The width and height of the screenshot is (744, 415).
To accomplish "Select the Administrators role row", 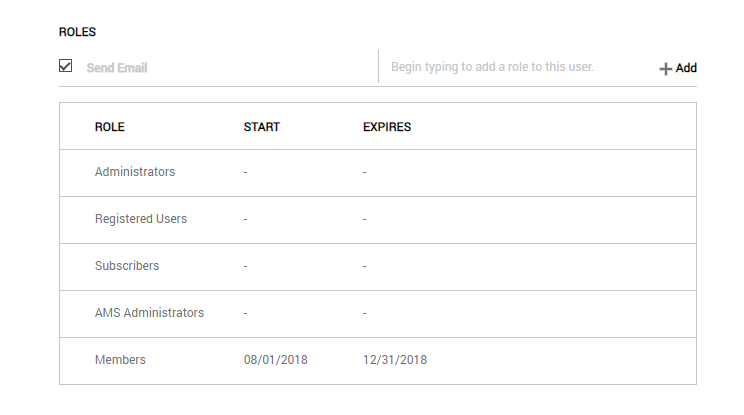I will (135, 172).
